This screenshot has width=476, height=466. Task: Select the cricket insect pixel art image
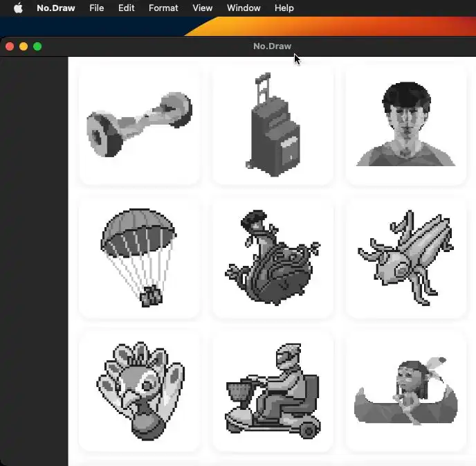click(x=406, y=258)
